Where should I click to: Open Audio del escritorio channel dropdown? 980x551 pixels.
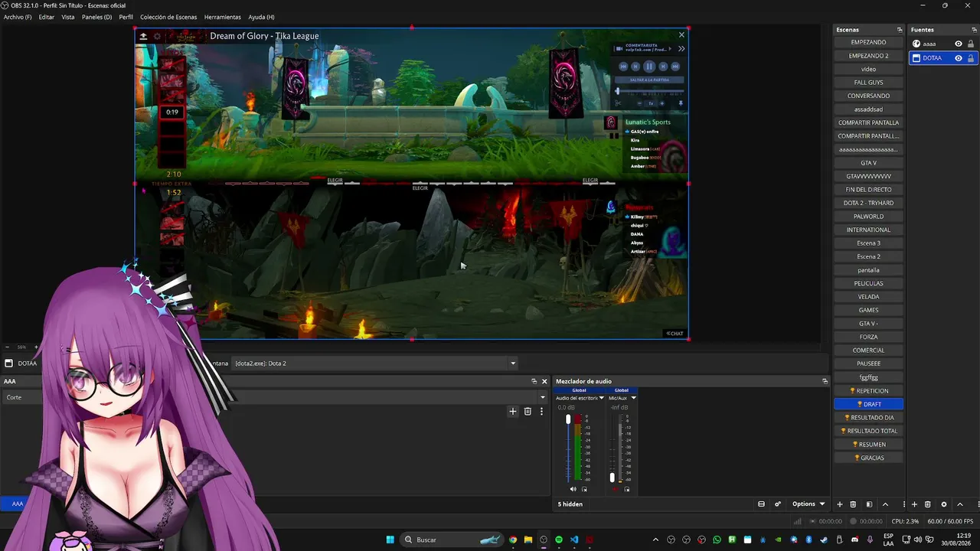[601, 398]
